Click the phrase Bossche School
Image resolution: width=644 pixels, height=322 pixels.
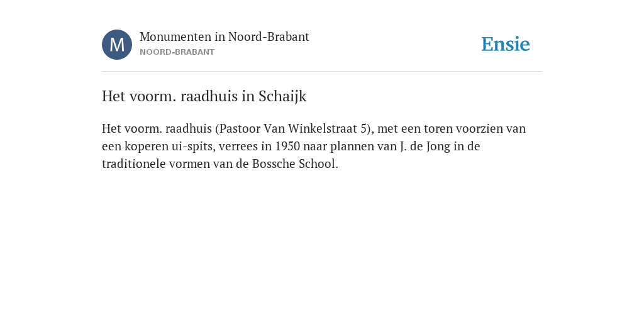(x=294, y=164)
